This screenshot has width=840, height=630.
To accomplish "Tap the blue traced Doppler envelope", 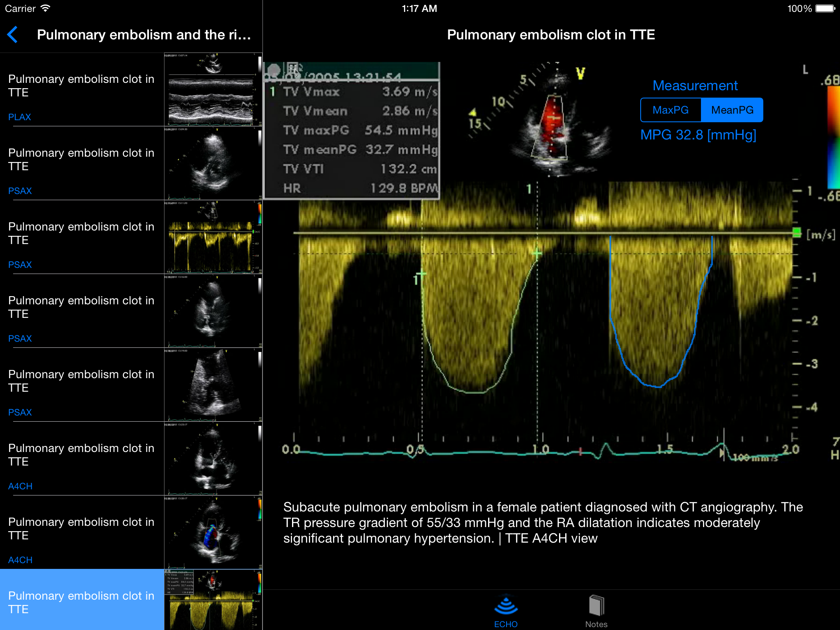I will click(x=660, y=312).
